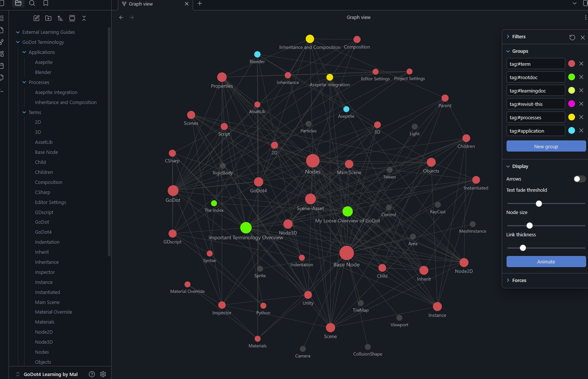Click the new note icon

click(36, 18)
